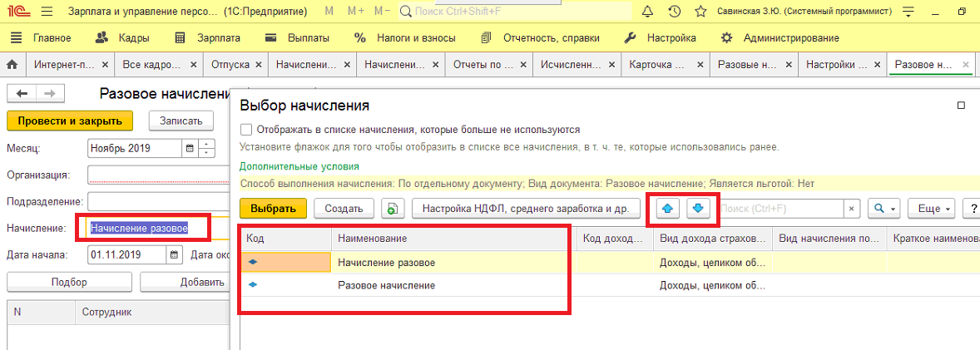The width and height of the screenshot is (980, 350).
Task: Open history clock icon
Action: click(675, 12)
